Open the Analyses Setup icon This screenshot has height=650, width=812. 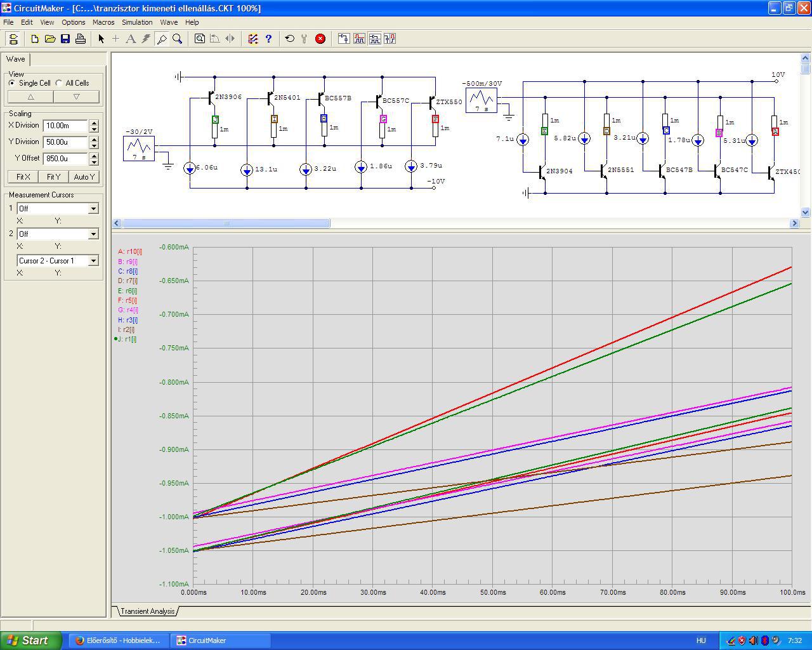[x=253, y=39]
